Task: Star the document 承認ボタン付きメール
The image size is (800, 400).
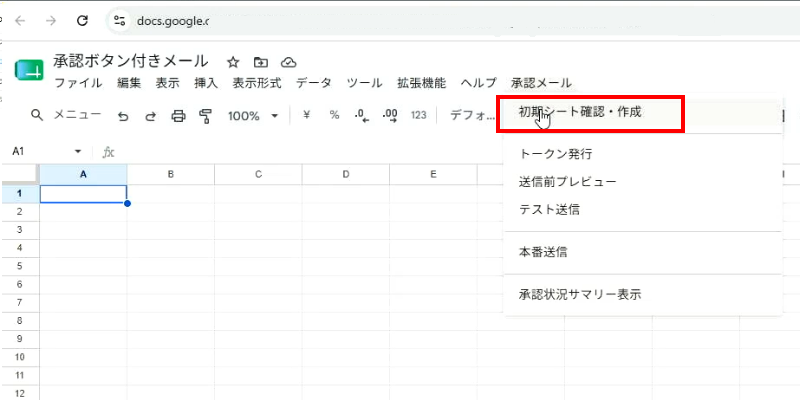Action: pyautogui.click(x=233, y=63)
